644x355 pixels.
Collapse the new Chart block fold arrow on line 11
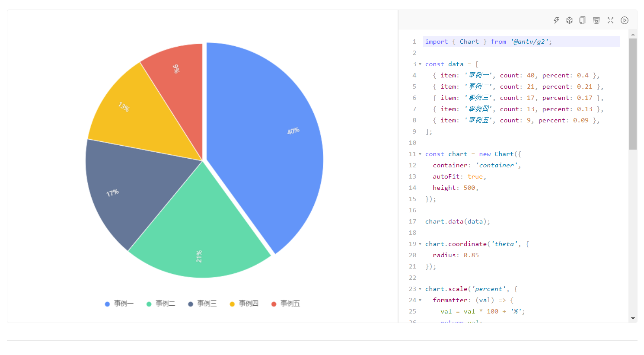click(420, 154)
